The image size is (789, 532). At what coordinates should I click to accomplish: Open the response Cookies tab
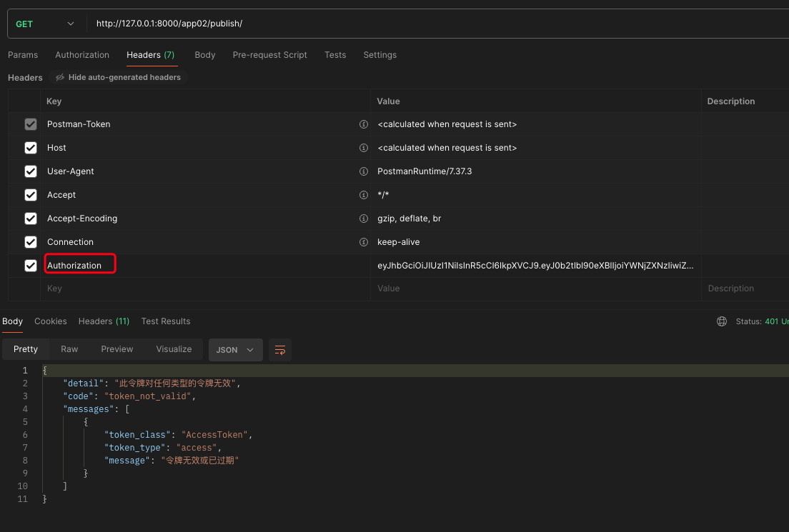click(50, 321)
